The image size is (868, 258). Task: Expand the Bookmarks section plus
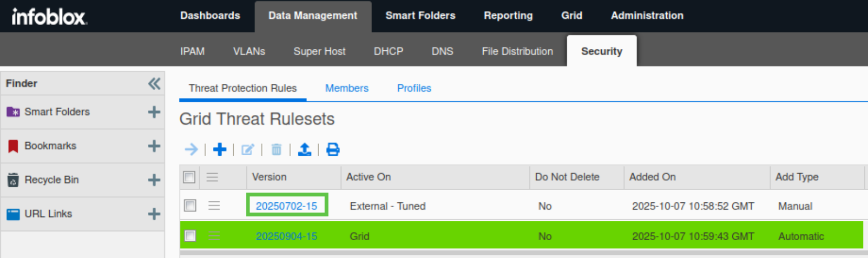[x=154, y=146]
